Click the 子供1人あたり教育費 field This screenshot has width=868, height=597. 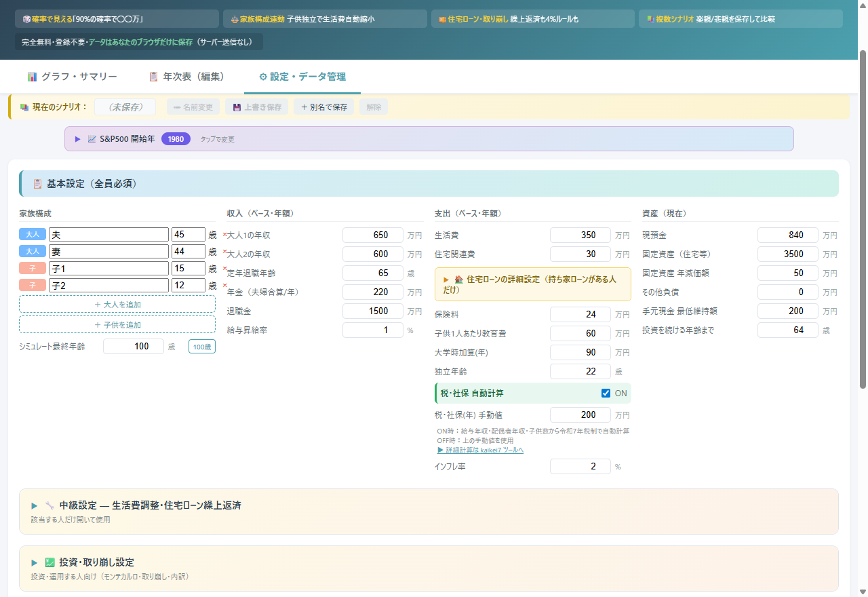[x=580, y=334]
